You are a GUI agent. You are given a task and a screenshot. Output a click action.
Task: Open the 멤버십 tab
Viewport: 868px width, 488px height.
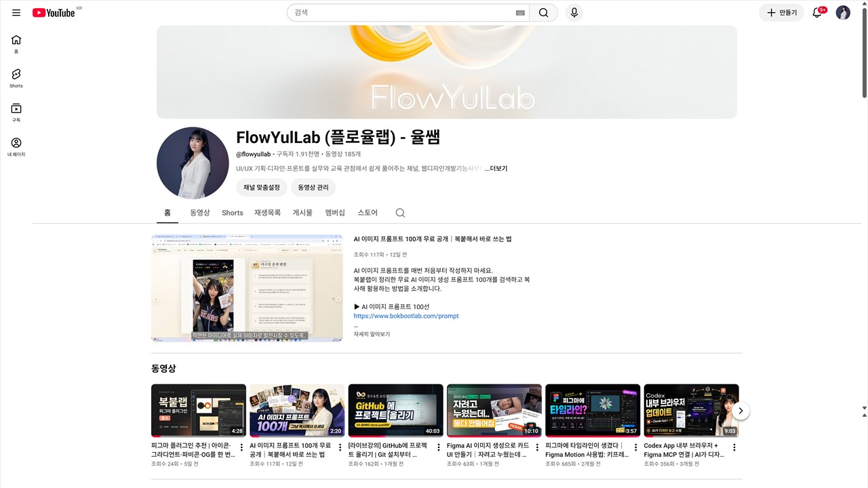(x=335, y=212)
